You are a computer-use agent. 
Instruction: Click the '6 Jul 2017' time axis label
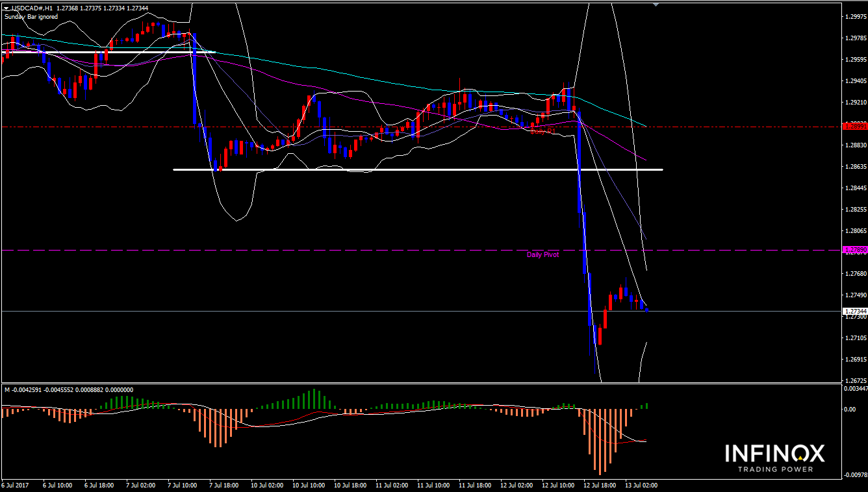pos(15,485)
